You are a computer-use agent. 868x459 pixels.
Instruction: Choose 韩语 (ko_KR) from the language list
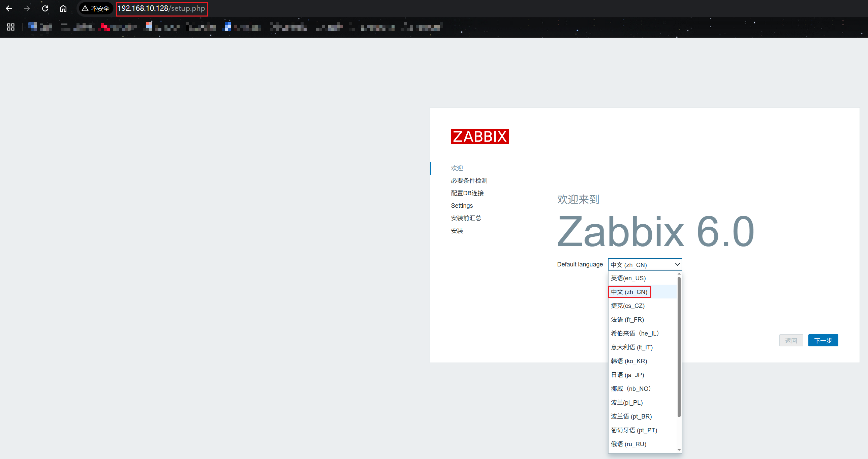click(642, 361)
